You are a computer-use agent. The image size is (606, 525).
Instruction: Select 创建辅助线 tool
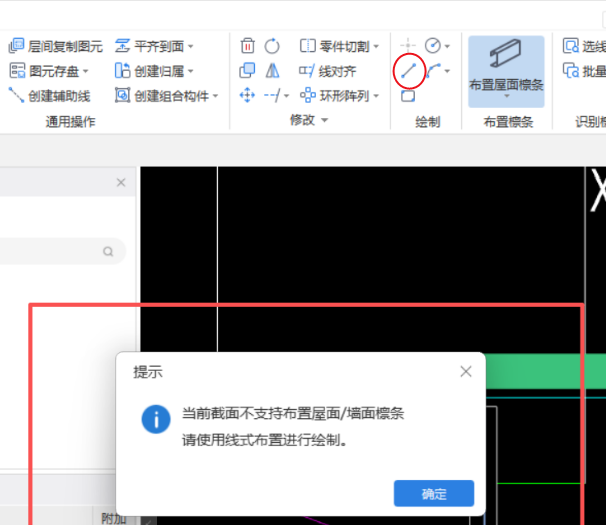click(49, 96)
